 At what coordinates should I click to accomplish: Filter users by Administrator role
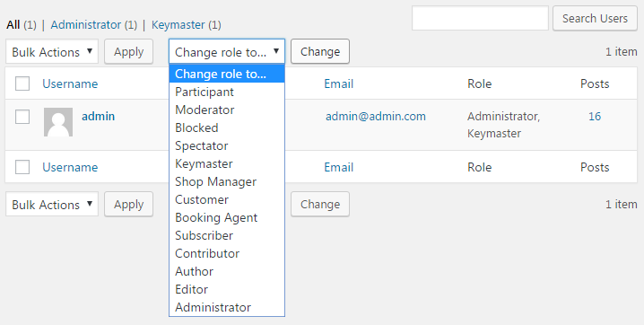[86, 24]
